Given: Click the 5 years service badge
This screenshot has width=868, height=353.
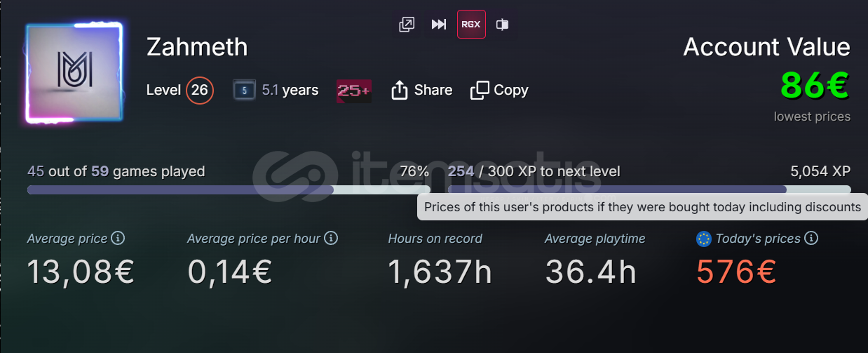Looking at the screenshot, I should point(244,91).
